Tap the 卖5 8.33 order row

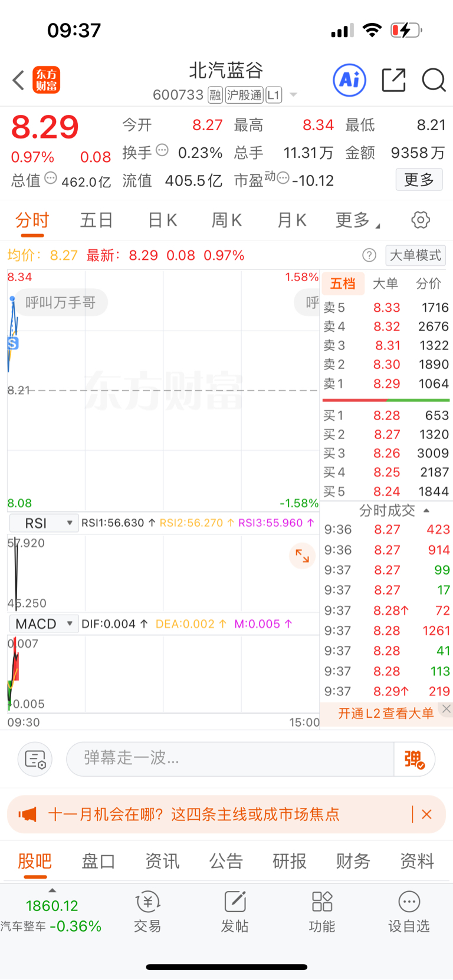(x=386, y=308)
